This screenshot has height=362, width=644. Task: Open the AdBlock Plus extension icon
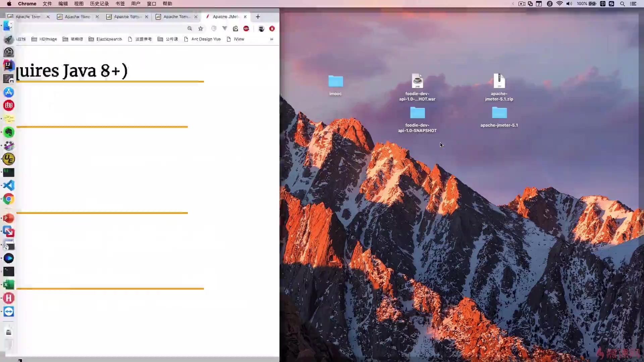[x=246, y=28]
